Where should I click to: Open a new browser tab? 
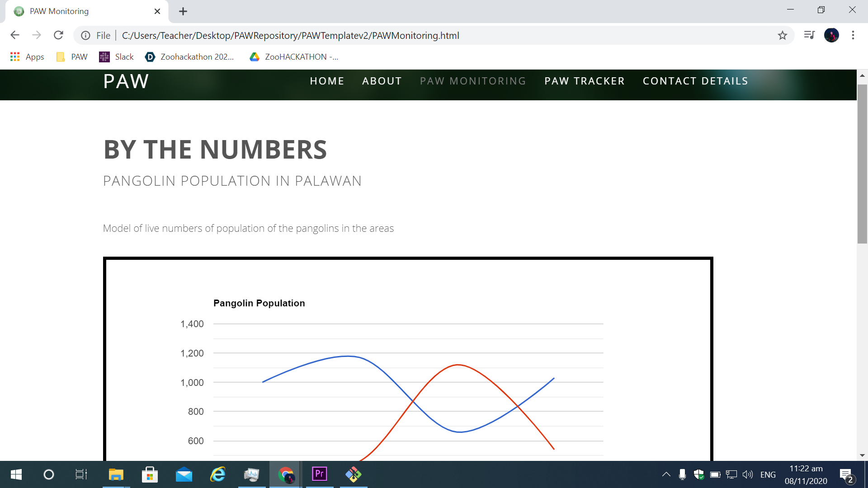pos(183,11)
